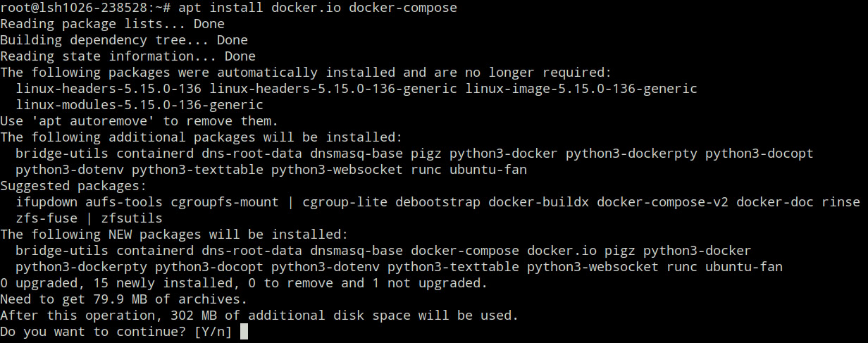Click 'linux-modules-5.15.0-136-generic' text
868x343 pixels.
tap(139, 105)
